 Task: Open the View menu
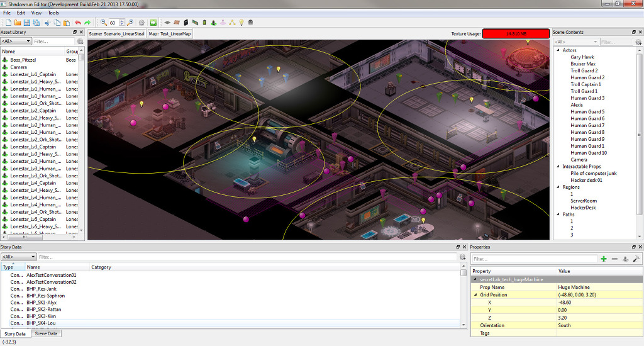click(36, 13)
